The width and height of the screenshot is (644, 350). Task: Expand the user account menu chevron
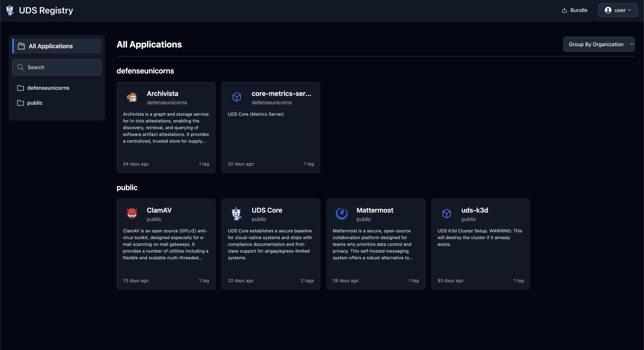630,10
